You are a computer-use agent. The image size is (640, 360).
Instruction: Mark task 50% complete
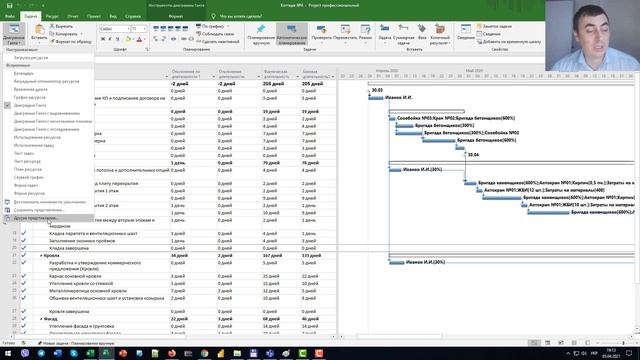tap(171, 29)
